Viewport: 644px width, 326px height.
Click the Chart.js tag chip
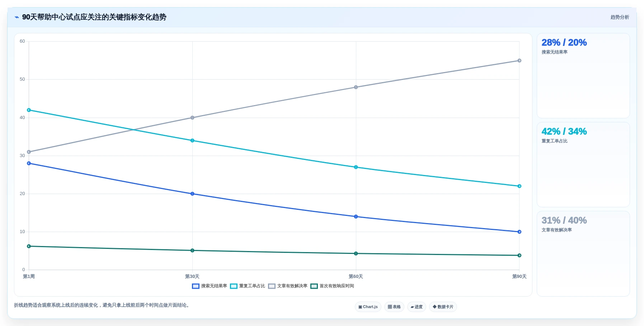tap(368, 307)
